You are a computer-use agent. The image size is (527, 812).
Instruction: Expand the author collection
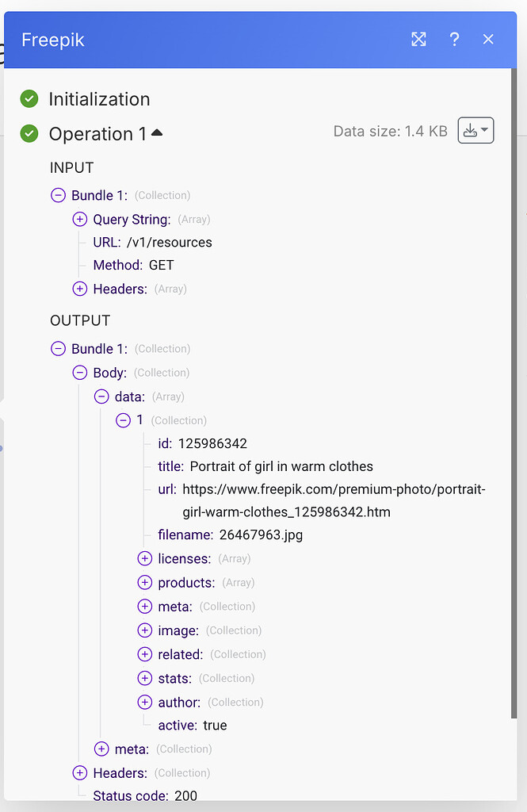point(144,702)
